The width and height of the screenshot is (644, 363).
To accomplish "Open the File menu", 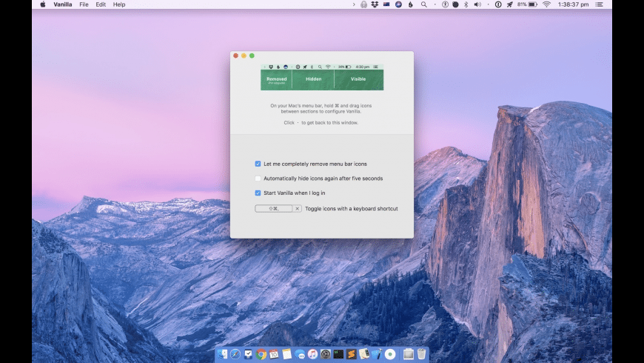I will [x=84, y=4].
